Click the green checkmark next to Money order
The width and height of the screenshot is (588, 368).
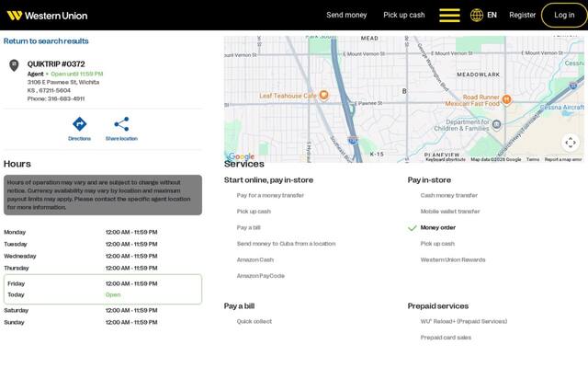(413, 228)
